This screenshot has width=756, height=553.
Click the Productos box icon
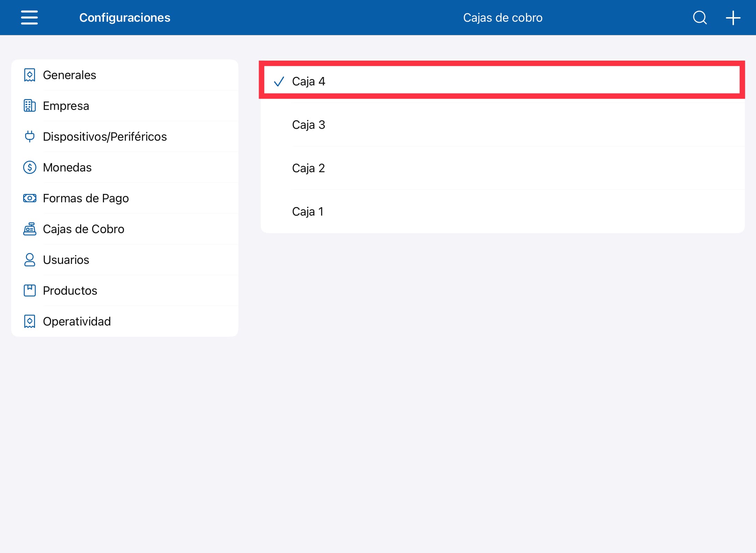click(30, 290)
